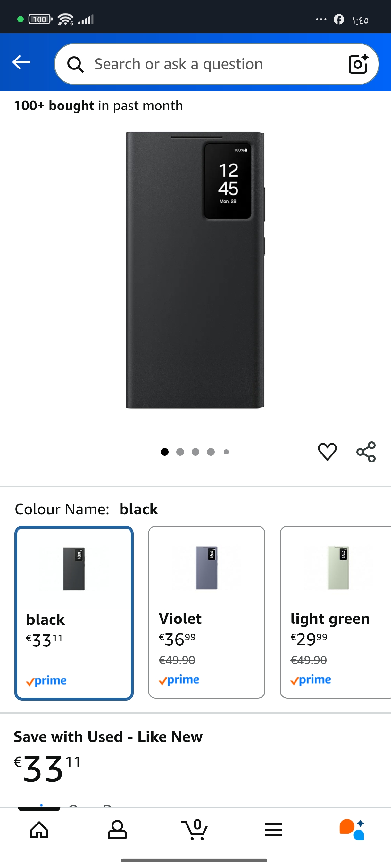Jump to third product image dot
Screen dimensions: 391x868
(x=195, y=452)
